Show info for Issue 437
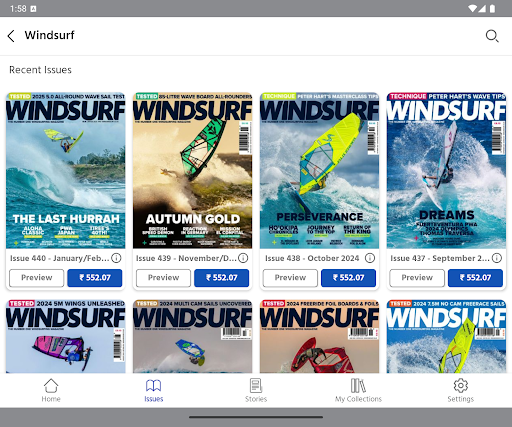 pyautogui.click(x=497, y=258)
